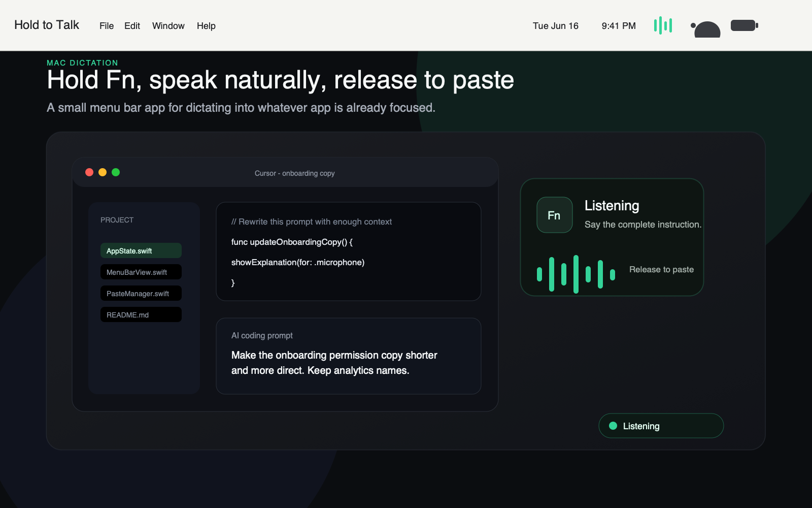Click the Rewrite this prompt comment line

coord(312,221)
